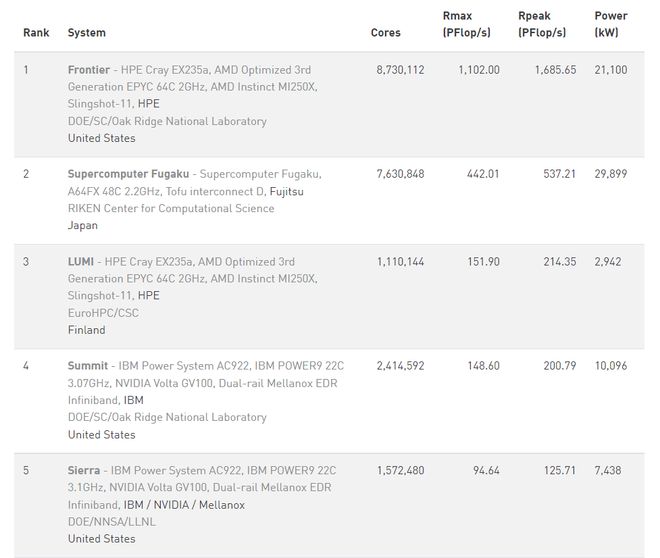Screen dimensions: 660x558
Task: Select LUMI's Rmax value 151.90
Action: (x=484, y=262)
